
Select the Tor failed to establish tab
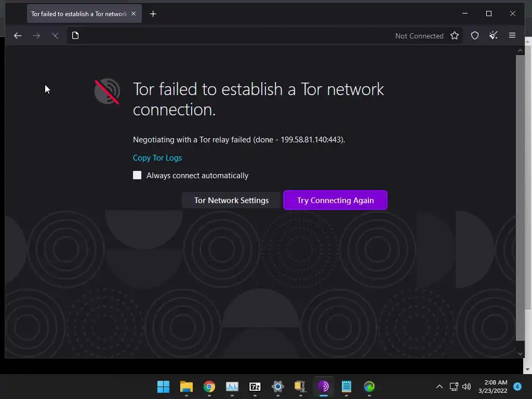click(x=84, y=14)
